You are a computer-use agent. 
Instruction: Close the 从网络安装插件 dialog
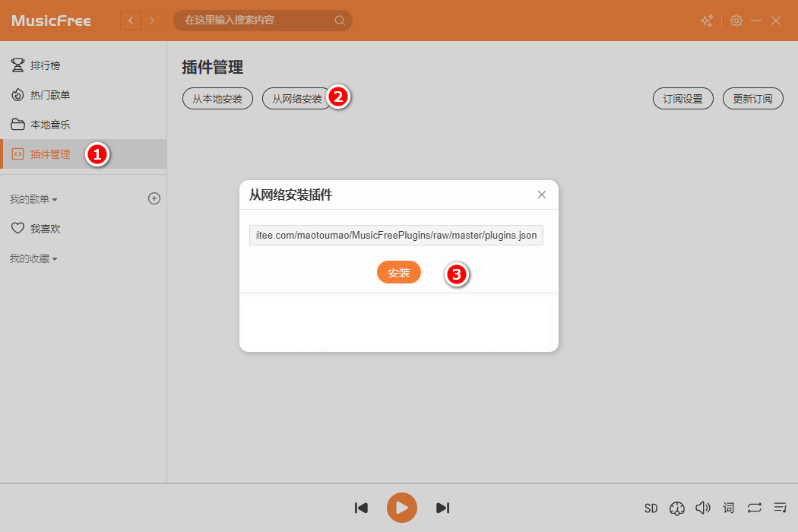click(x=542, y=195)
